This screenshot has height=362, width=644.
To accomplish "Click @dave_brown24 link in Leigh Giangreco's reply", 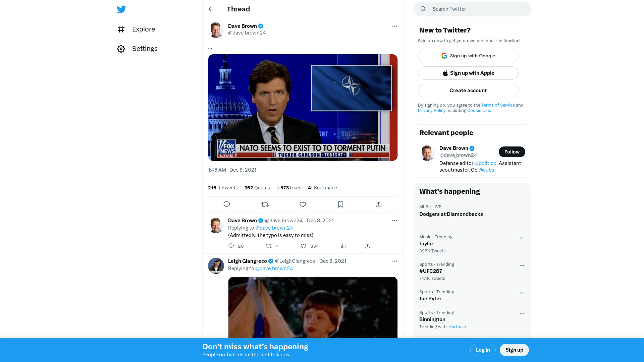I will (x=274, y=268).
